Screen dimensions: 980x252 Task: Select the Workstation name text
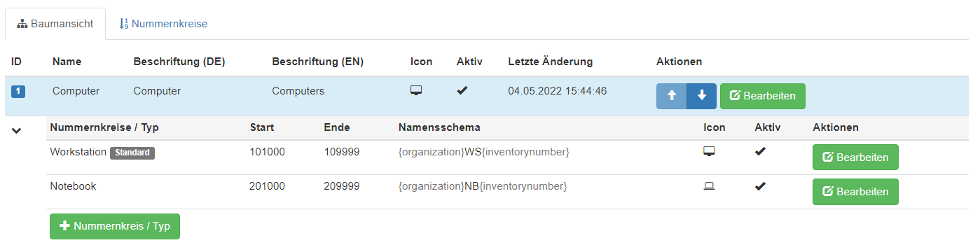pos(78,152)
